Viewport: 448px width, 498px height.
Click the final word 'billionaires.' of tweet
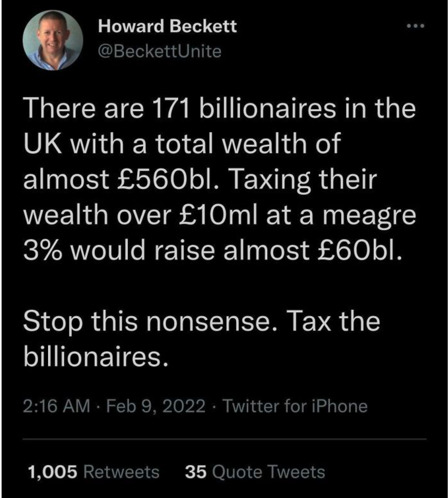click(x=96, y=356)
